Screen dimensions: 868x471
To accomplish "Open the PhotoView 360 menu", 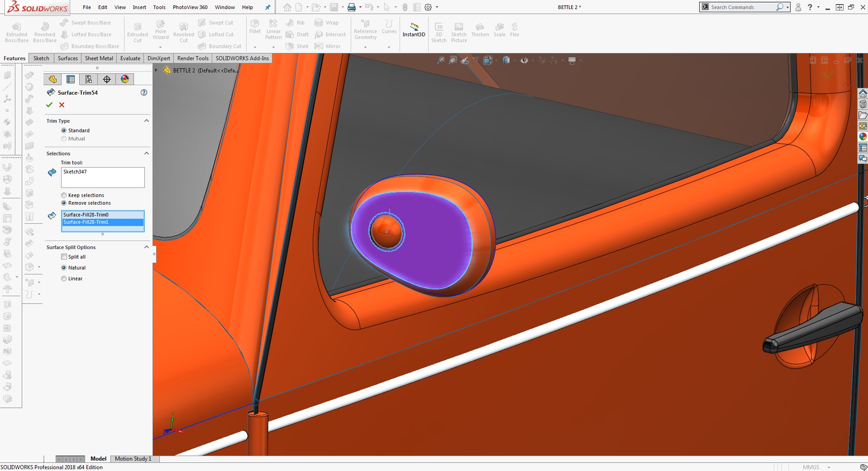I will (x=190, y=7).
